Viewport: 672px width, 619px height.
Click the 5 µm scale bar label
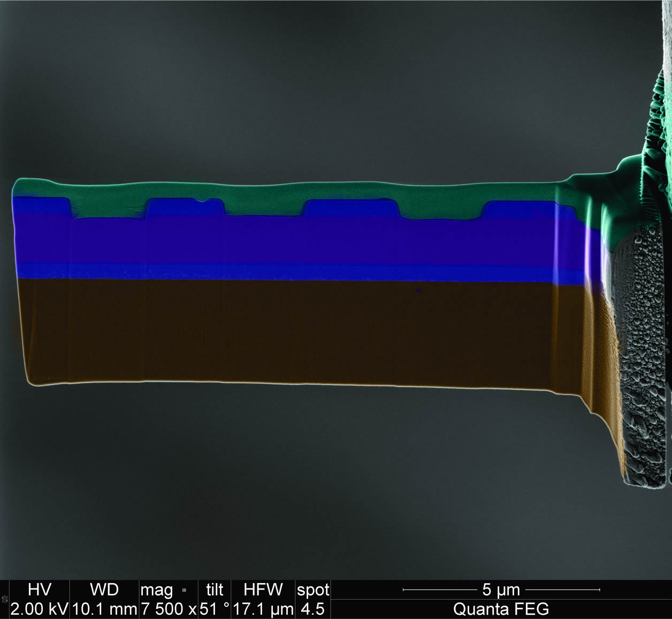coord(501,590)
